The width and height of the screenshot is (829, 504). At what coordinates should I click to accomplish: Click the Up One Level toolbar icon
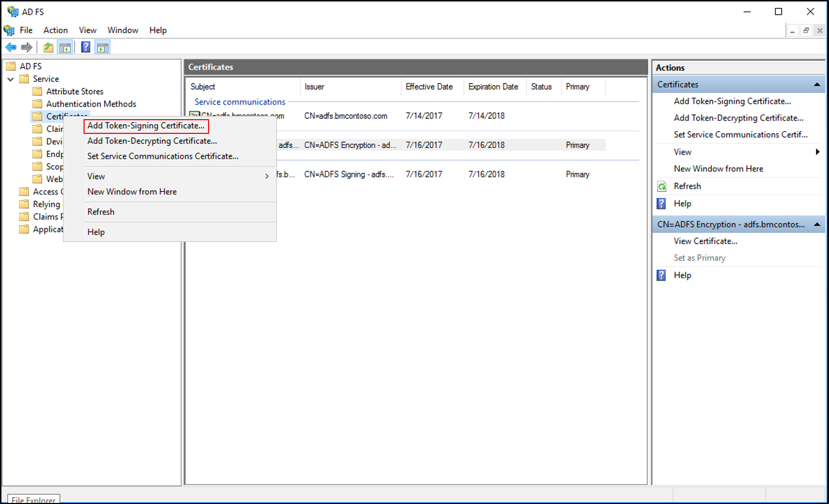click(48, 47)
